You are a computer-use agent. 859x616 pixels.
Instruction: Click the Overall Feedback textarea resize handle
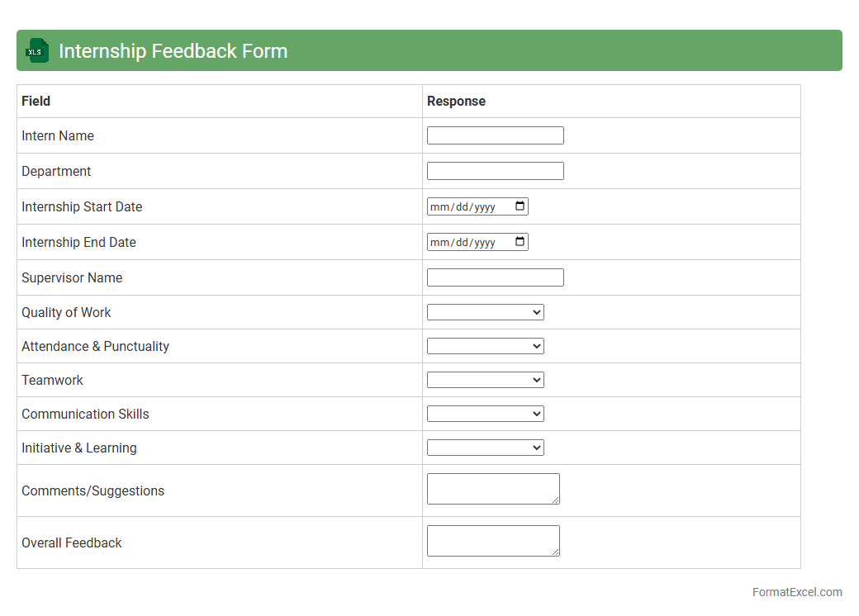pos(556,552)
